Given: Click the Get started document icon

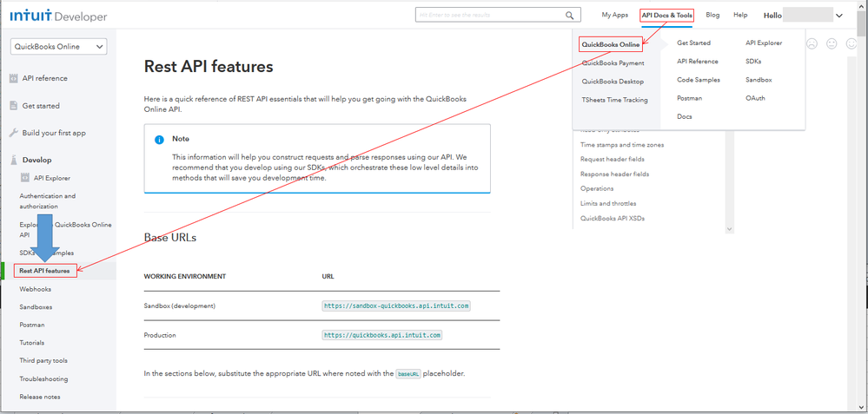Looking at the screenshot, I should coord(13,106).
